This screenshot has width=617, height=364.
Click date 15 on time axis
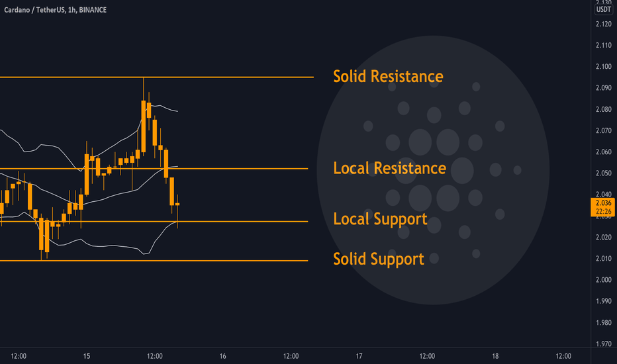(87, 356)
